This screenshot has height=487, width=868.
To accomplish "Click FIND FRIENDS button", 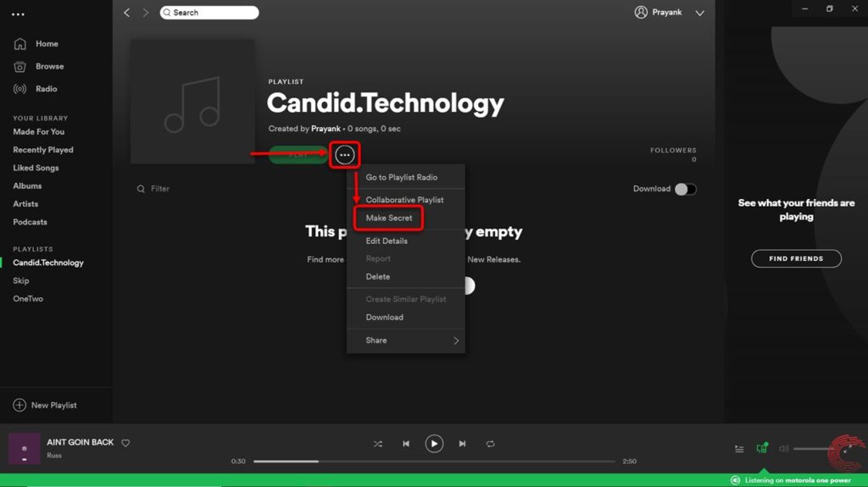I will (x=796, y=258).
